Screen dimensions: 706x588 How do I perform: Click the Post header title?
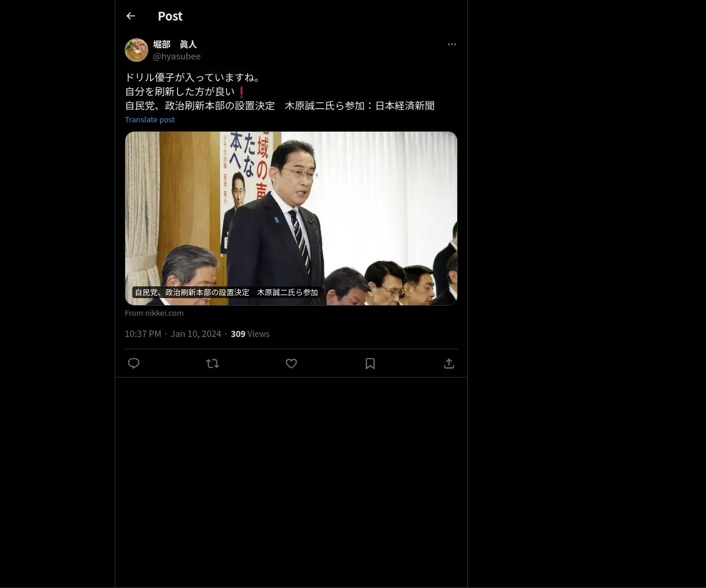(x=170, y=16)
